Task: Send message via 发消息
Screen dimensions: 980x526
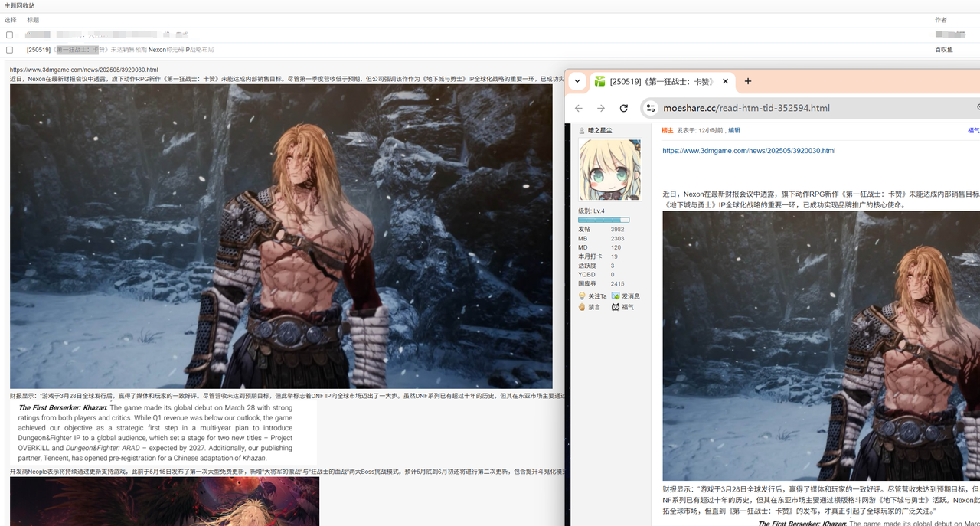Action: click(x=631, y=296)
